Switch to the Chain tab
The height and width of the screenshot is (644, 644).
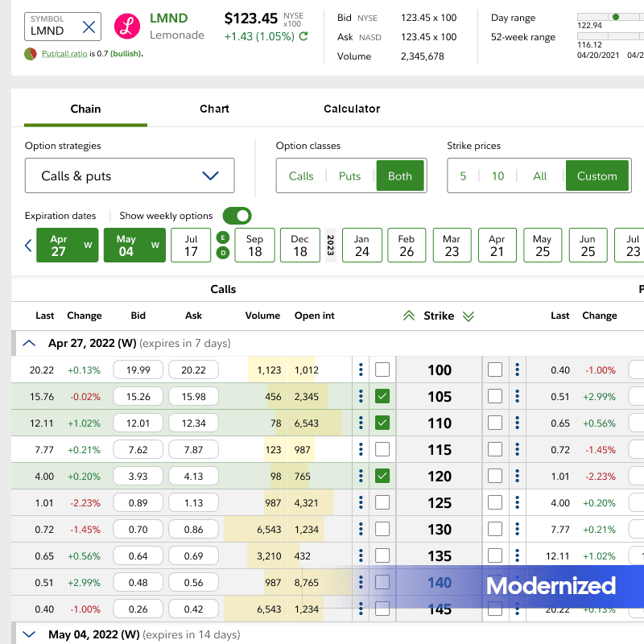85,109
